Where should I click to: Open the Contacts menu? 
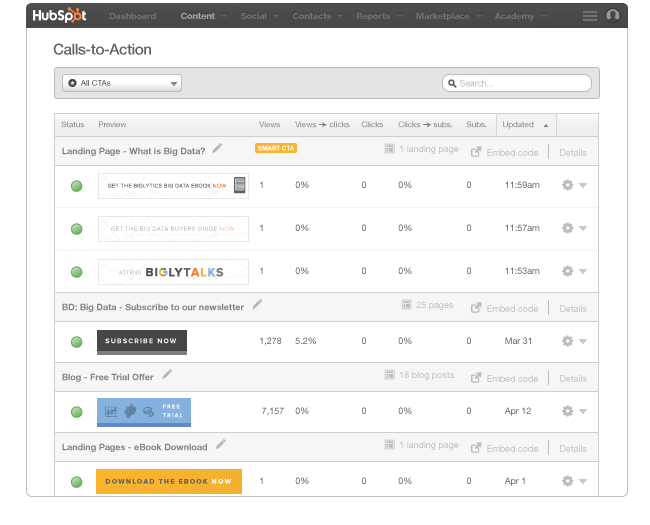318,16
